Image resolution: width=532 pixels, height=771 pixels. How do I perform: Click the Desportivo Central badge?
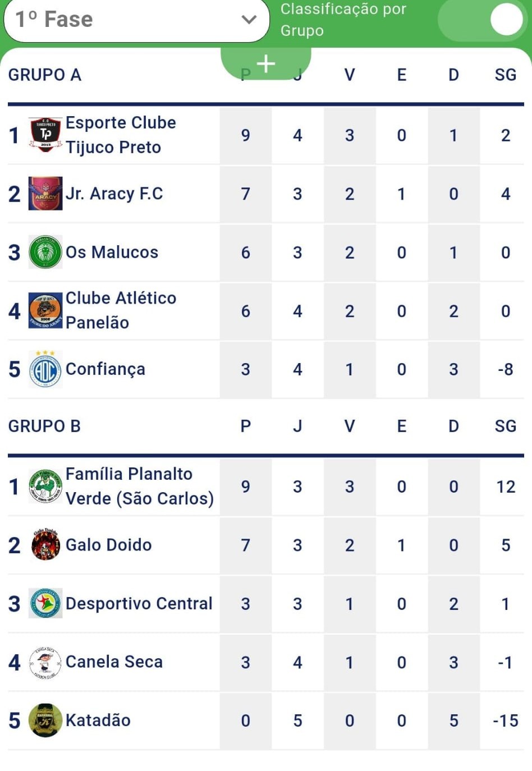pyautogui.click(x=45, y=603)
